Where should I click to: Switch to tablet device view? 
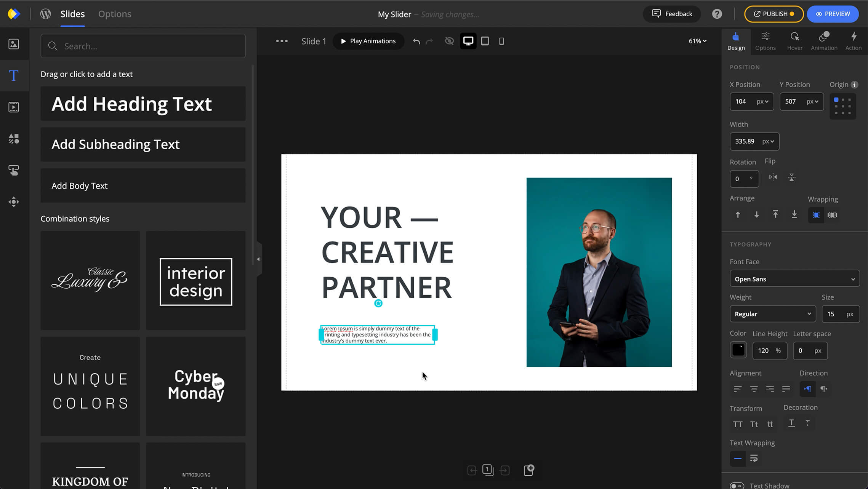485,41
